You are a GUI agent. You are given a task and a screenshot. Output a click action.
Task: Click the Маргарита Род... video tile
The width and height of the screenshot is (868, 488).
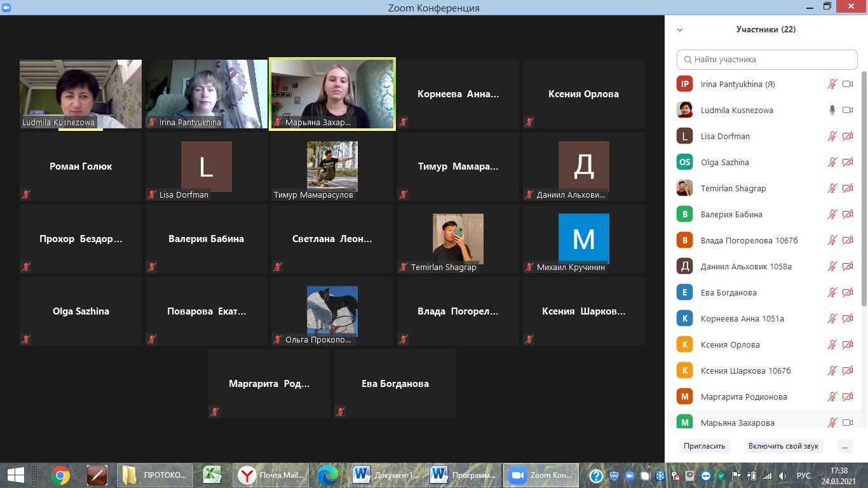click(x=269, y=384)
